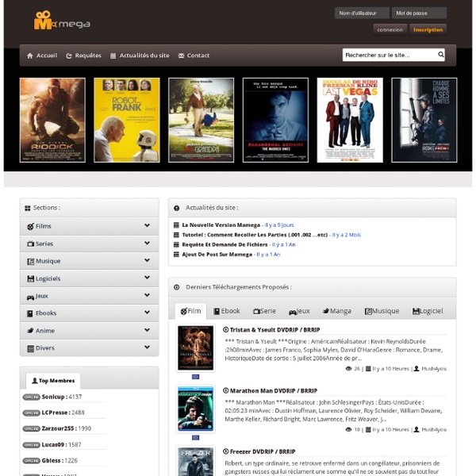Open the Robot & Frank poster
The width and height of the screenshot is (476, 476).
(127, 120)
